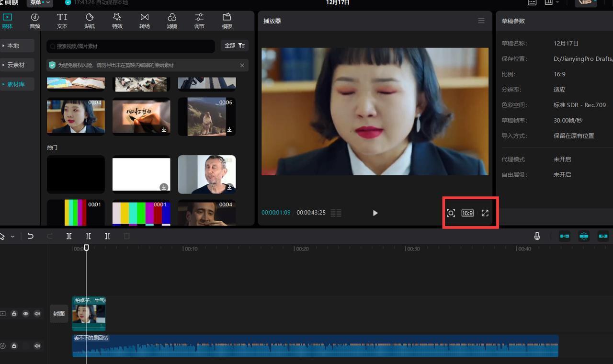Toggle lock on the video track

[x=14, y=314]
